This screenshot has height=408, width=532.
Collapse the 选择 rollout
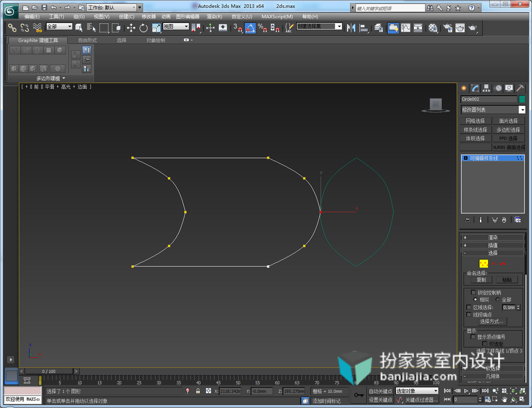493,253
